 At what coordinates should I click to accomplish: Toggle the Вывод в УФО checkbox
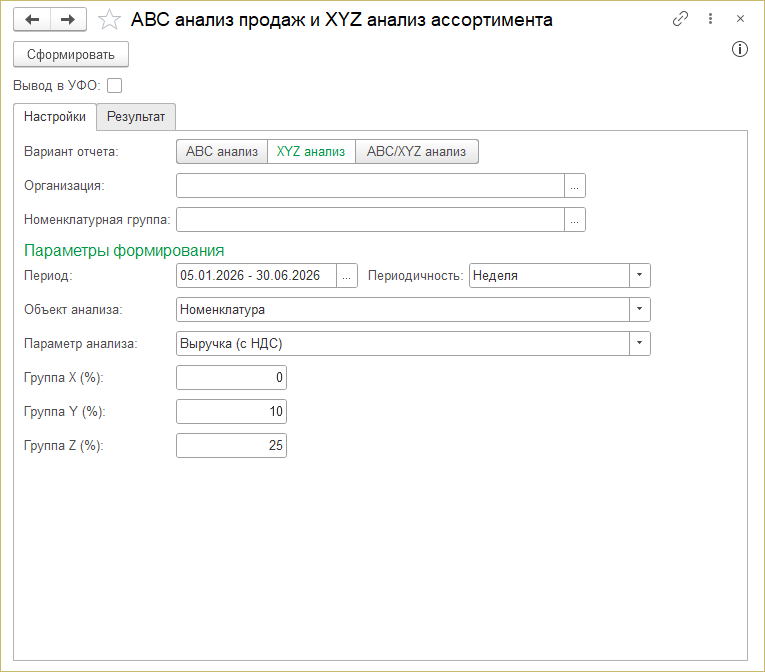coord(115,85)
